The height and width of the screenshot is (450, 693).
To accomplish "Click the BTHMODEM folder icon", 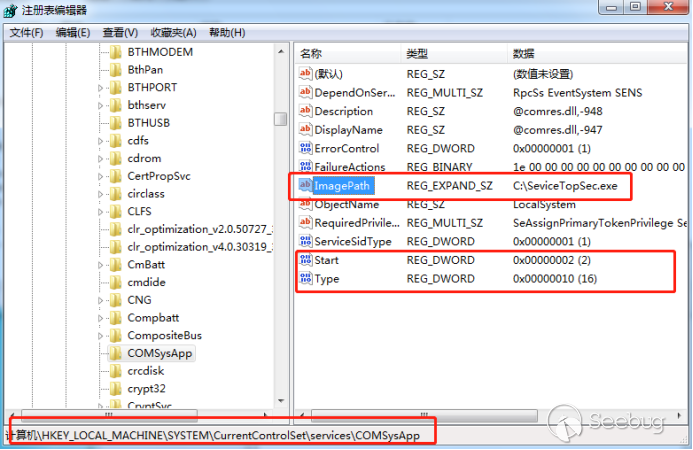I will tap(116, 52).
